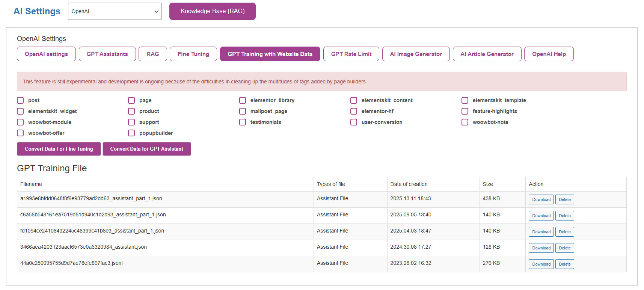This screenshot has width=644, height=290.
Task: Tick the product post type checkbox
Action: pyautogui.click(x=131, y=111)
